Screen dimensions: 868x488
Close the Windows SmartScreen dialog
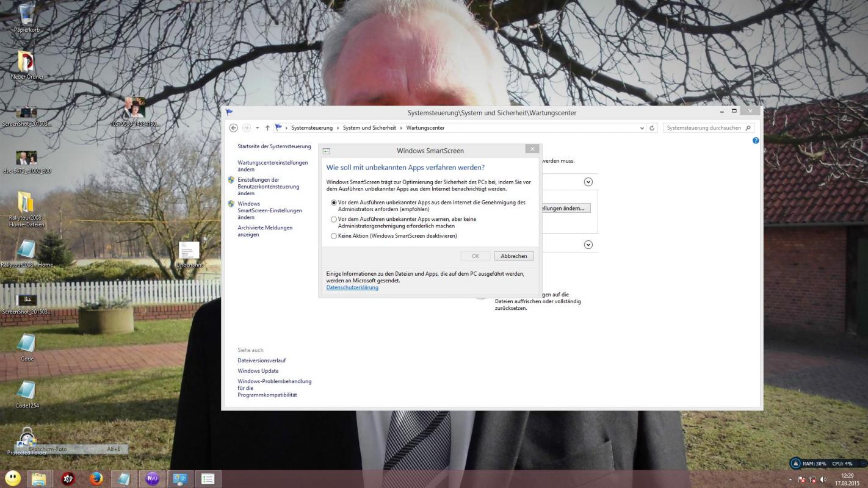pyautogui.click(x=532, y=149)
